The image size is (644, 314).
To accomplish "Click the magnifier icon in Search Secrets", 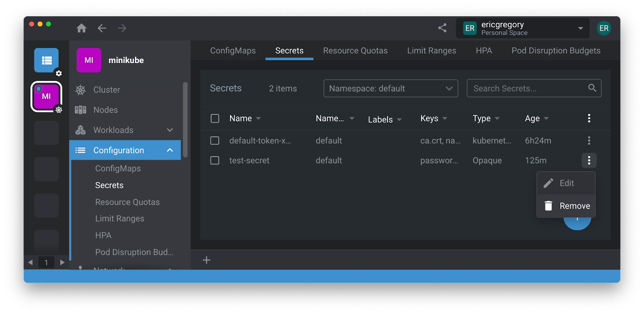I will pos(592,88).
